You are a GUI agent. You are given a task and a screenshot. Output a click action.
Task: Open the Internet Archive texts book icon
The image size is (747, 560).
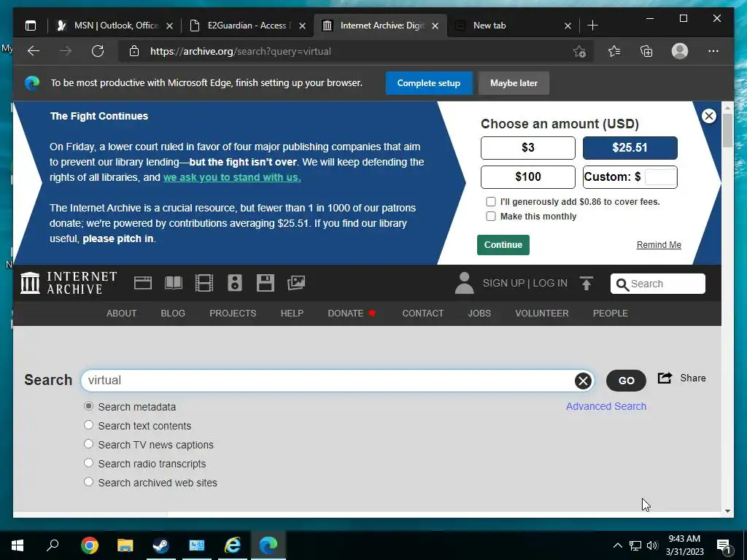click(x=174, y=283)
